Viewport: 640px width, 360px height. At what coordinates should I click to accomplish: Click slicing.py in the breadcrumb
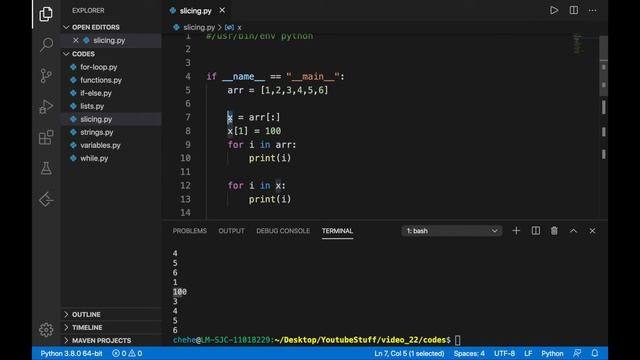point(199,27)
